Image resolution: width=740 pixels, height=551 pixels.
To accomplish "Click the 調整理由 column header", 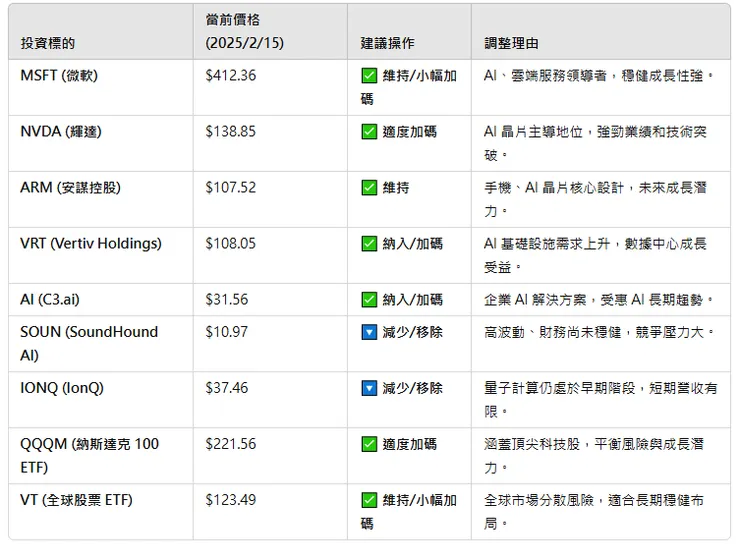I will click(511, 43).
